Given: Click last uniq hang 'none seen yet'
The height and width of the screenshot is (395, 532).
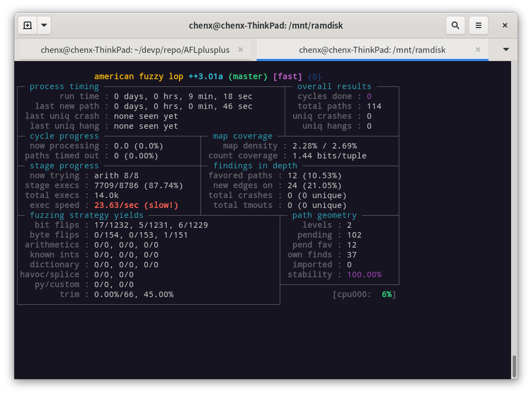Looking at the screenshot, I should click(146, 126).
